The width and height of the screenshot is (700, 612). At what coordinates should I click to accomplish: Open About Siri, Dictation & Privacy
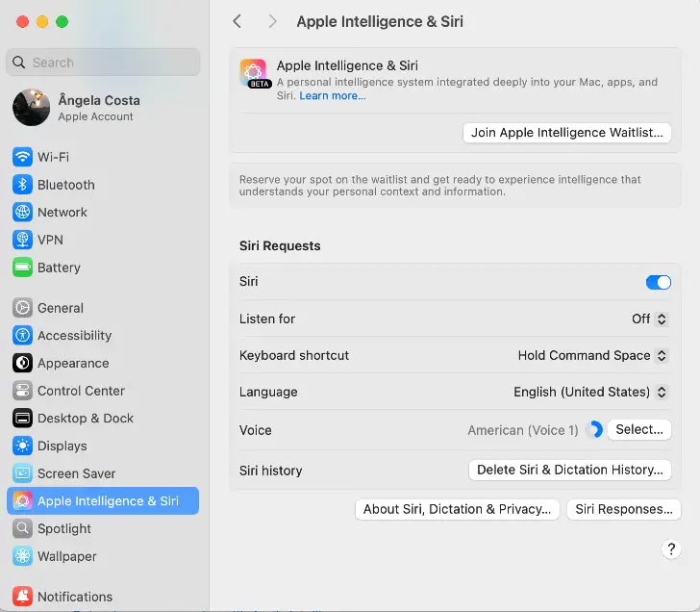coord(457,509)
